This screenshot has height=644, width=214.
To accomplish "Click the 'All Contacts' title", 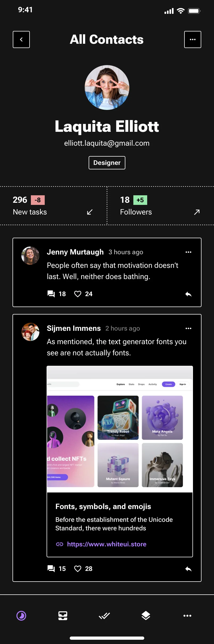I will pyautogui.click(x=107, y=39).
